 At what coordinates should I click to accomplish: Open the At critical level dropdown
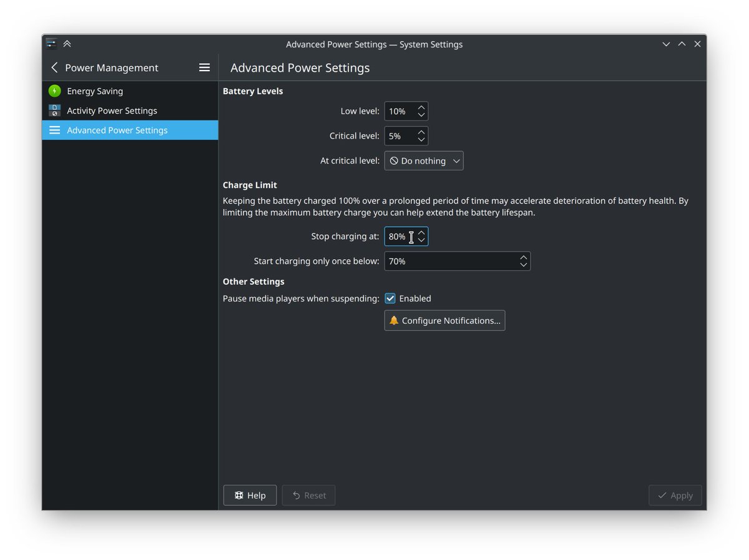[x=424, y=160]
